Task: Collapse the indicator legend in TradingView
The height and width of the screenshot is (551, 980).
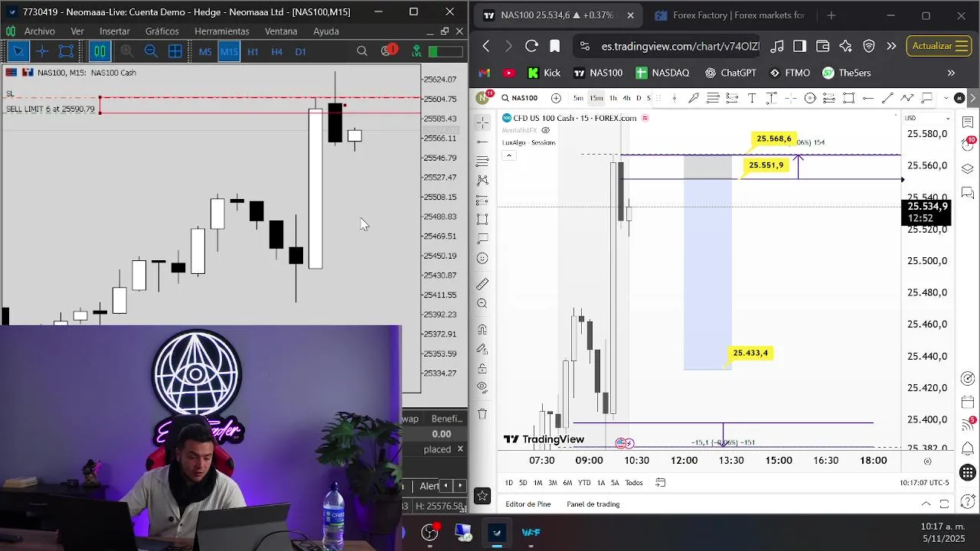Action: tap(508, 155)
